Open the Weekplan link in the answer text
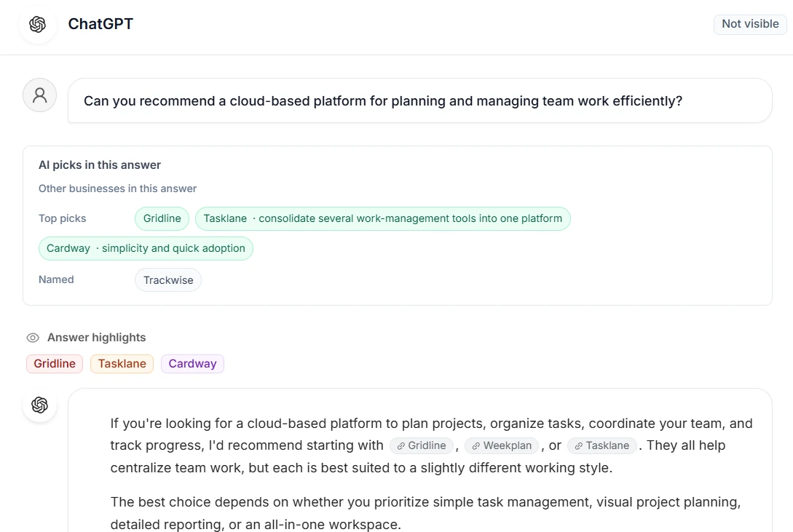793x532 pixels. coord(501,445)
